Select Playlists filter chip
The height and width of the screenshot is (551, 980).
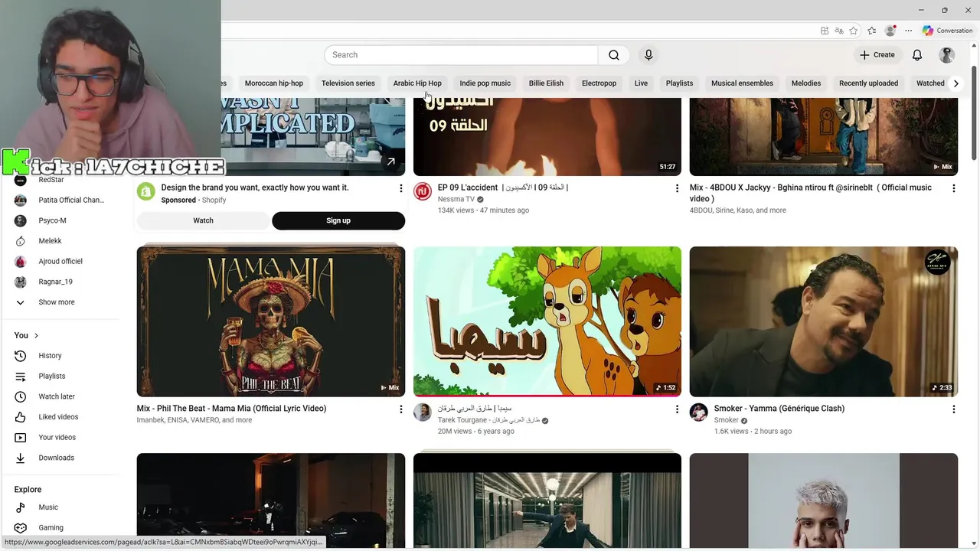(x=679, y=83)
